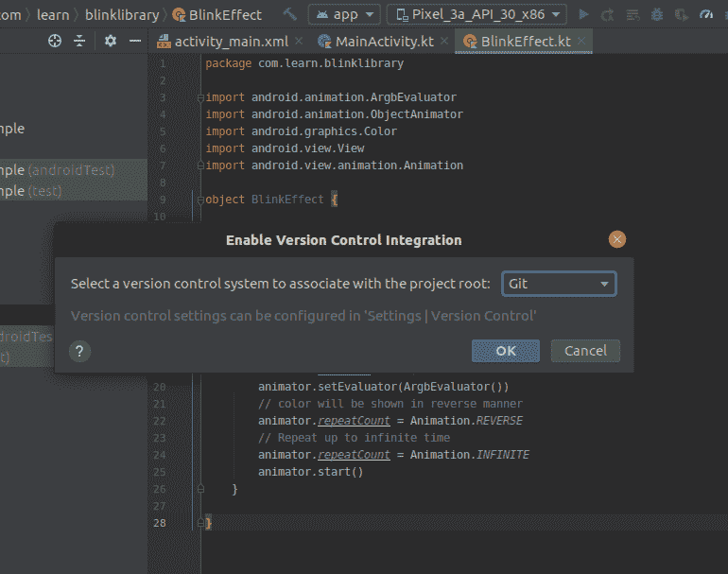728x574 pixels.
Task: Click the project locate target icon
Action: (55, 41)
